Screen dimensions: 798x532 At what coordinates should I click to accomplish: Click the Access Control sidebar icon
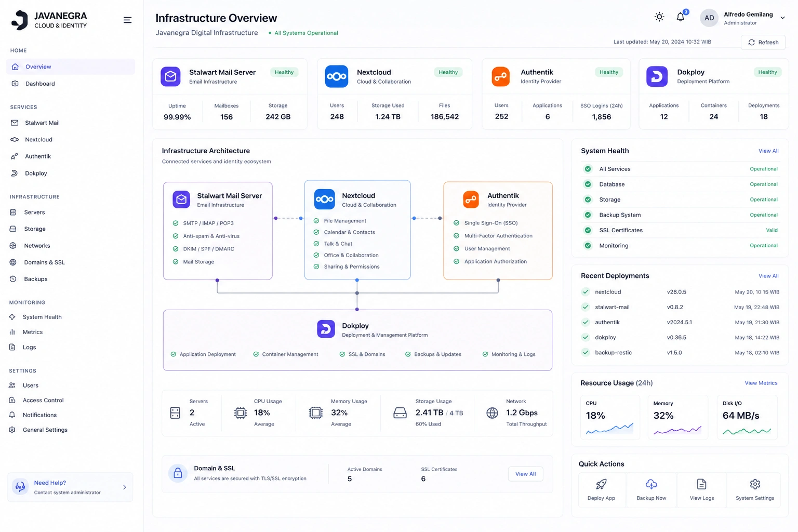(12, 400)
